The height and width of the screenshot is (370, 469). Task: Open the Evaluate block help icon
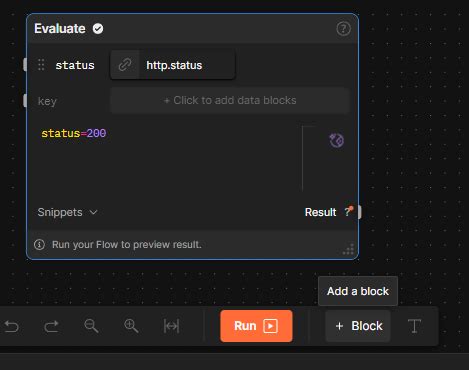(x=343, y=29)
